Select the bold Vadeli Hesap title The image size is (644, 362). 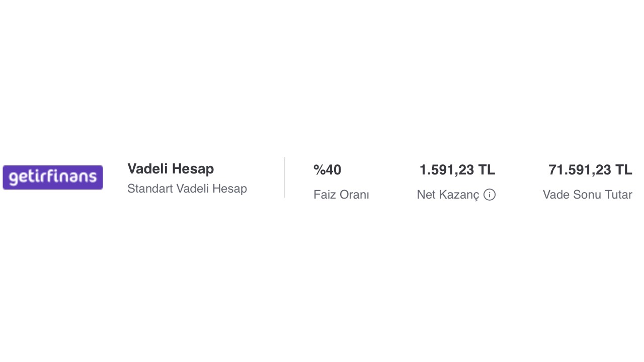[171, 169]
